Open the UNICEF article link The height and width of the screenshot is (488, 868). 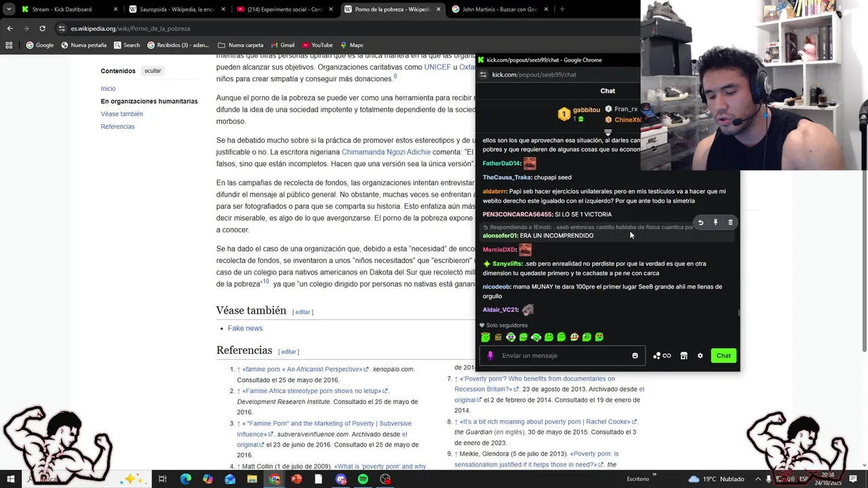[x=437, y=67]
